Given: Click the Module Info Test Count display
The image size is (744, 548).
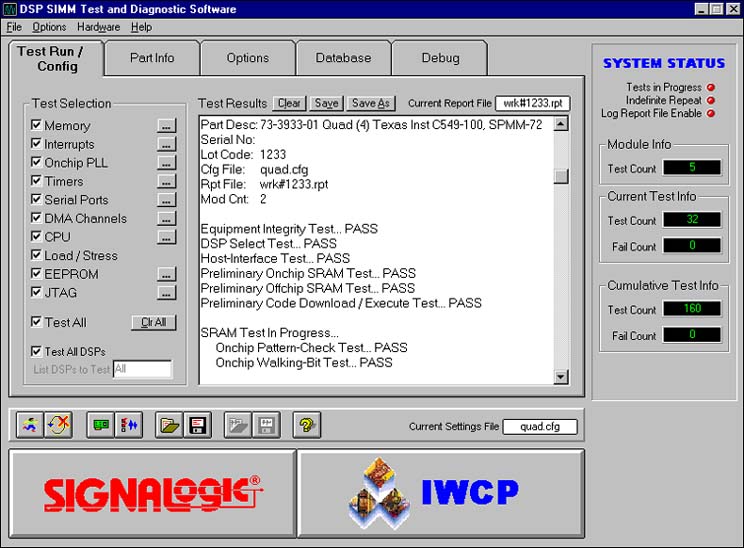Looking at the screenshot, I should (692, 167).
